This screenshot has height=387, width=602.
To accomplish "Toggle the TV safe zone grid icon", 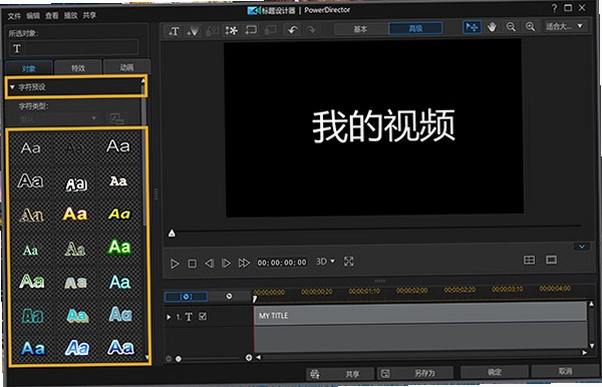I will [529, 260].
